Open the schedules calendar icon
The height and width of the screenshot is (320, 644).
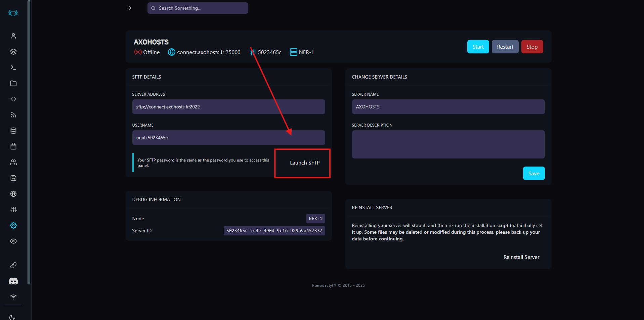coord(13,146)
